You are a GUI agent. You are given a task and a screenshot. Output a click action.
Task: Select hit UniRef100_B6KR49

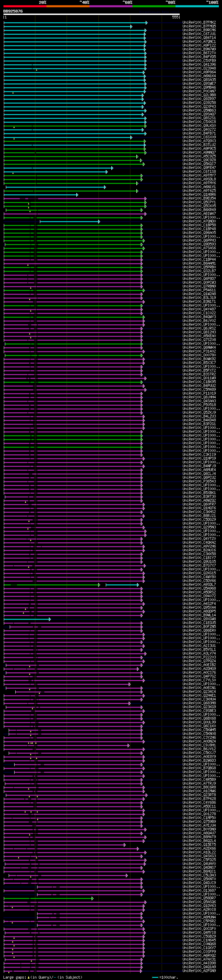point(199,210)
